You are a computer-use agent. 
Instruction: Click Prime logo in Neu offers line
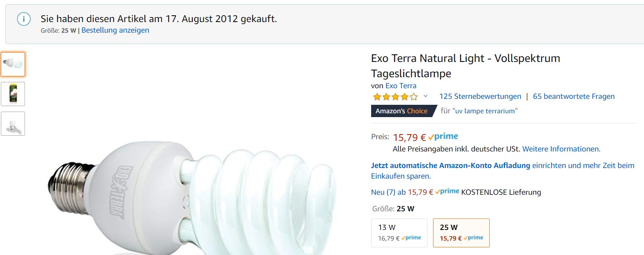[447, 192]
